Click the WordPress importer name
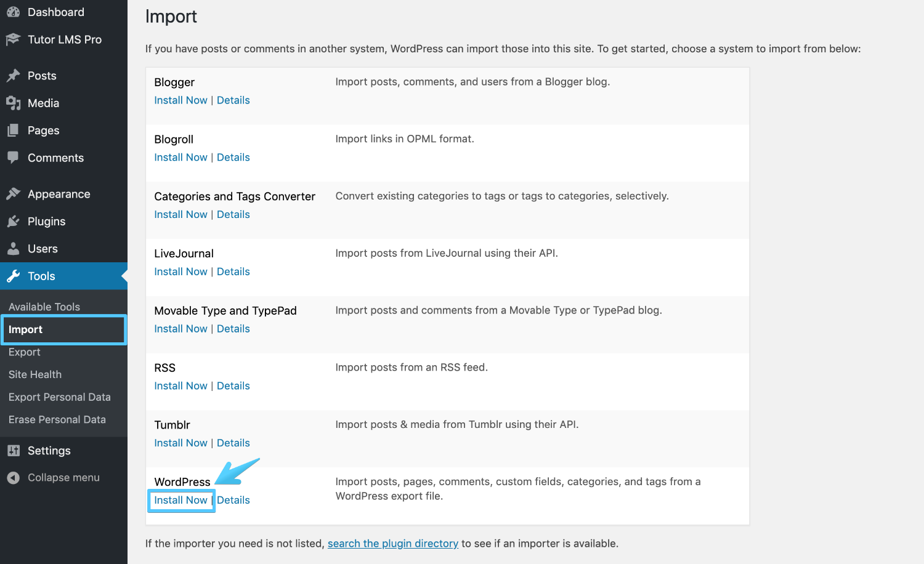This screenshot has height=564, width=924. point(182,482)
